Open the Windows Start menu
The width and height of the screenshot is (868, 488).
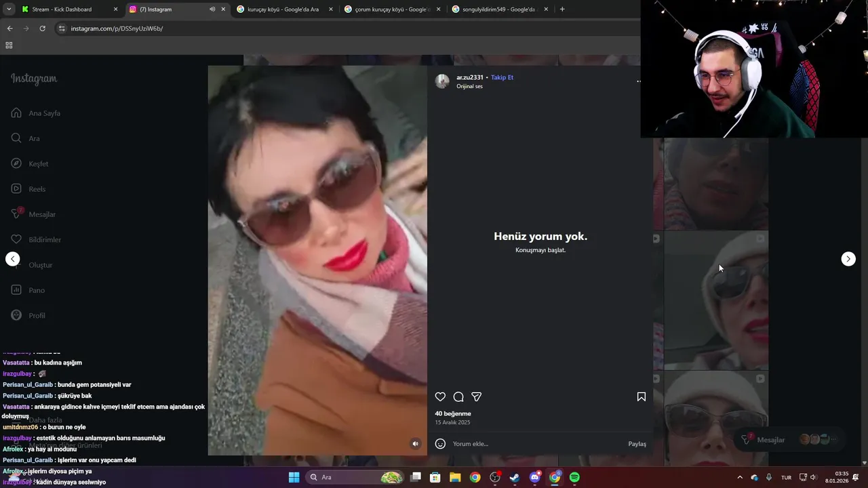pos(294,477)
